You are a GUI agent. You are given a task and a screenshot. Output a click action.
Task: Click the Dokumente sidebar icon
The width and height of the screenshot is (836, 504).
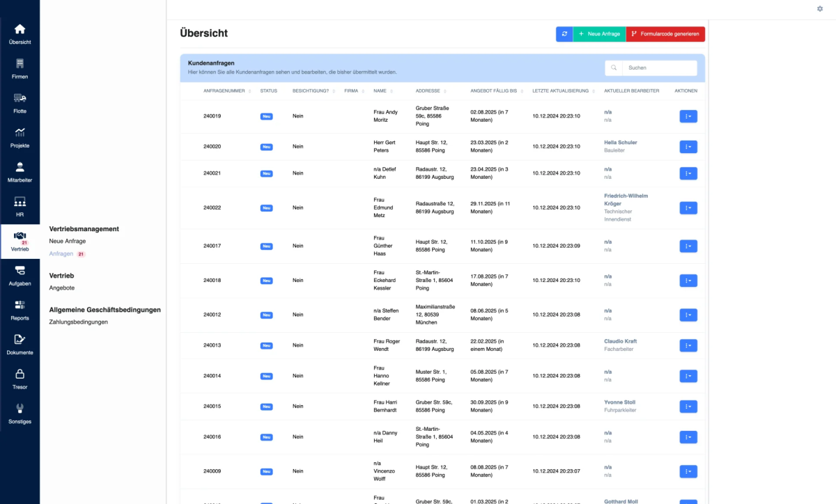click(x=20, y=344)
